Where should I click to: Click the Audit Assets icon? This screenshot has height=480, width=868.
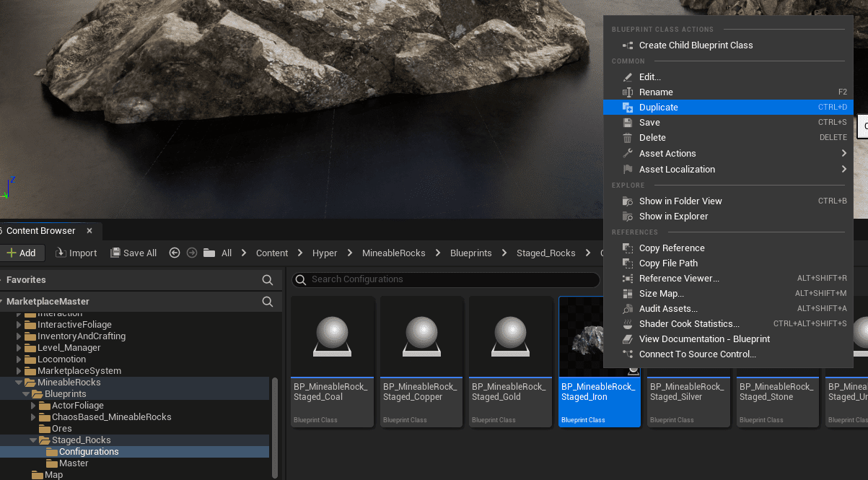pyautogui.click(x=627, y=309)
